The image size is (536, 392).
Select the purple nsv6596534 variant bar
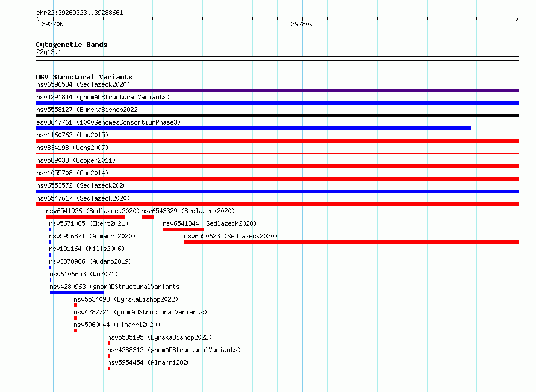(x=277, y=90)
